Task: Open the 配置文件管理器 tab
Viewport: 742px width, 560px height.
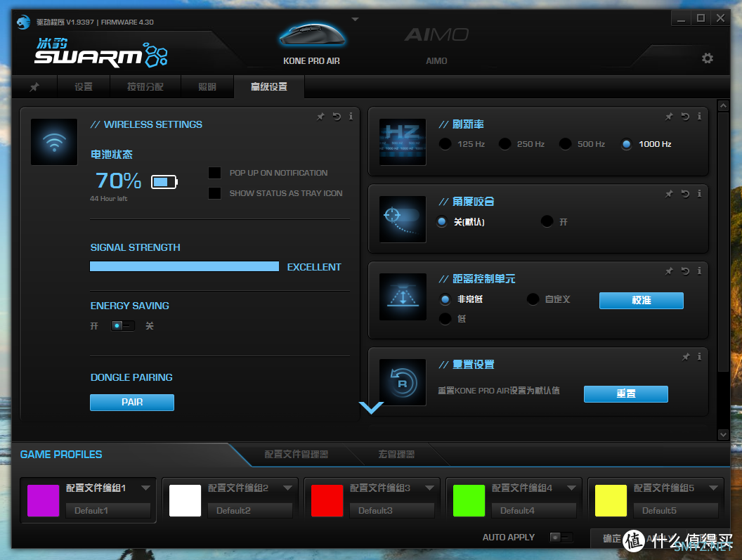Action: [x=297, y=455]
